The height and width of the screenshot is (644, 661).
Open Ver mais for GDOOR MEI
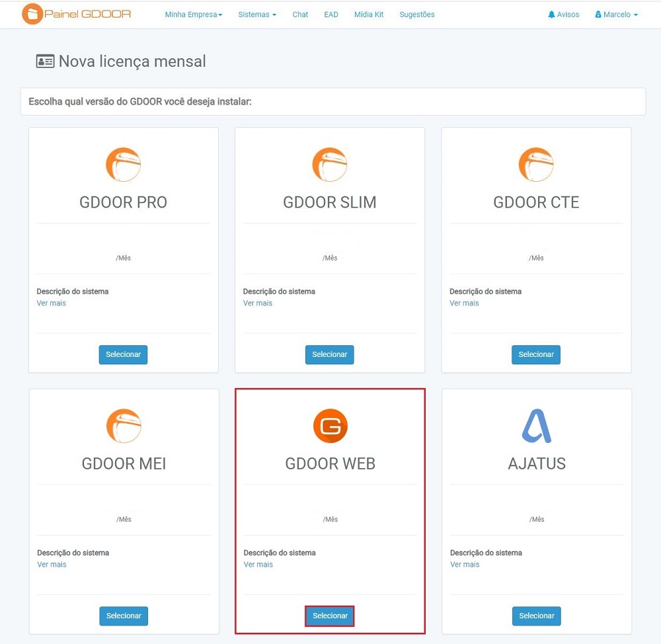point(52,565)
